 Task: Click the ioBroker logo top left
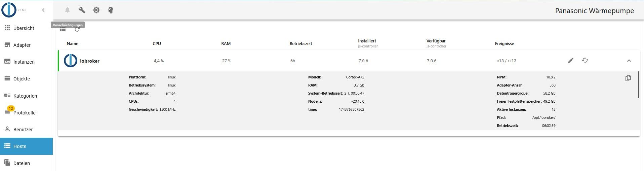(x=9, y=10)
